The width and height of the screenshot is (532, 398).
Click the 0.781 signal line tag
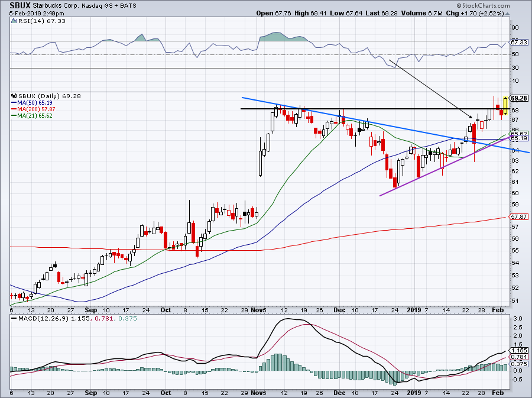(519, 357)
